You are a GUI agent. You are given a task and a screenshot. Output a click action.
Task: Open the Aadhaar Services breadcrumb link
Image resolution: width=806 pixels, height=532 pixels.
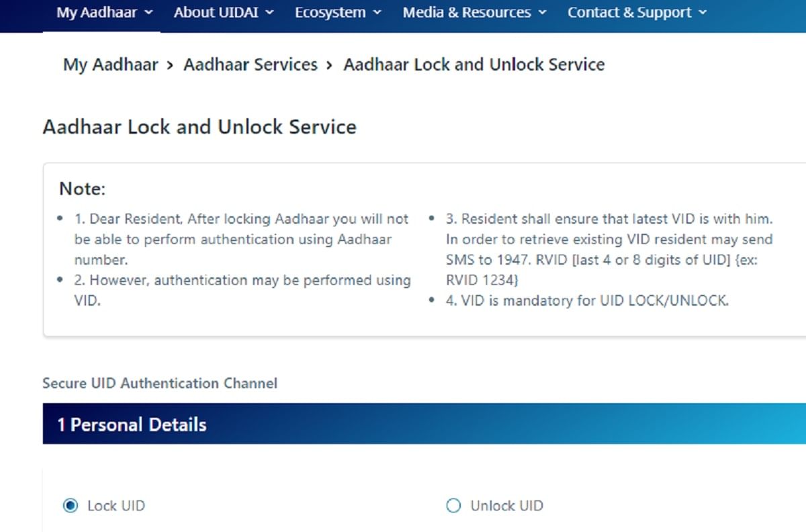coord(250,64)
